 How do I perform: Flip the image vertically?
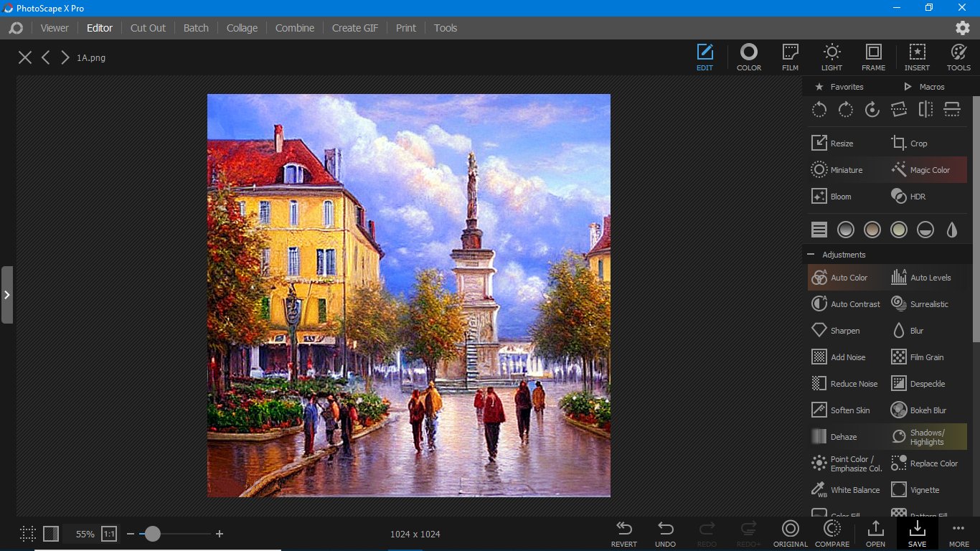[952, 110]
